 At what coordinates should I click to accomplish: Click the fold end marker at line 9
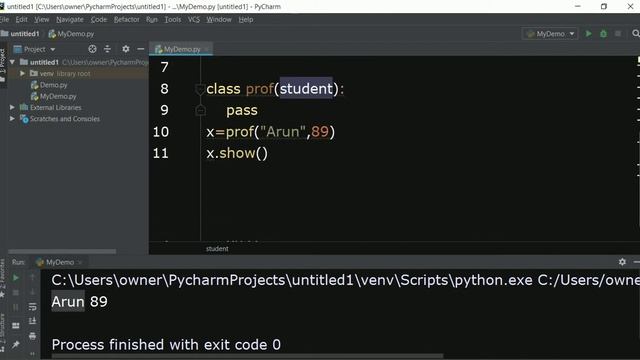(x=200, y=110)
